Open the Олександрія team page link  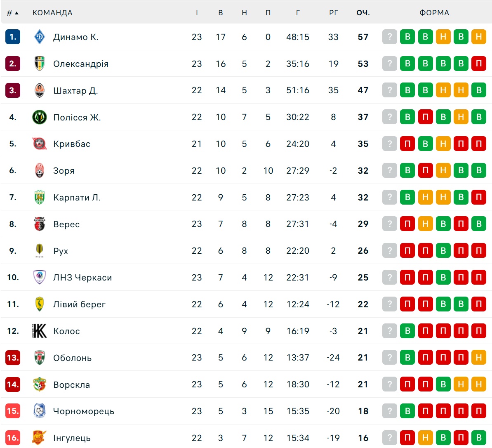[81, 64]
